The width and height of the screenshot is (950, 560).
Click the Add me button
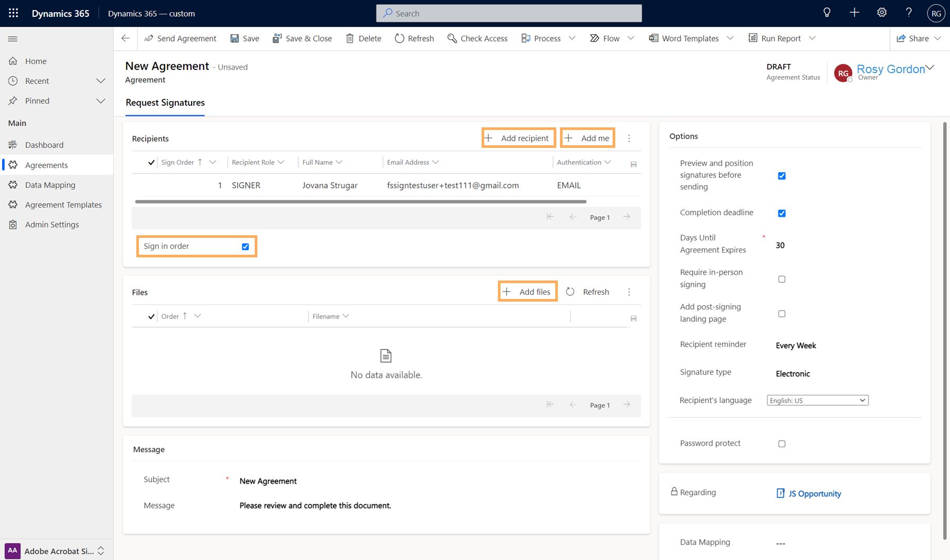pyautogui.click(x=588, y=138)
